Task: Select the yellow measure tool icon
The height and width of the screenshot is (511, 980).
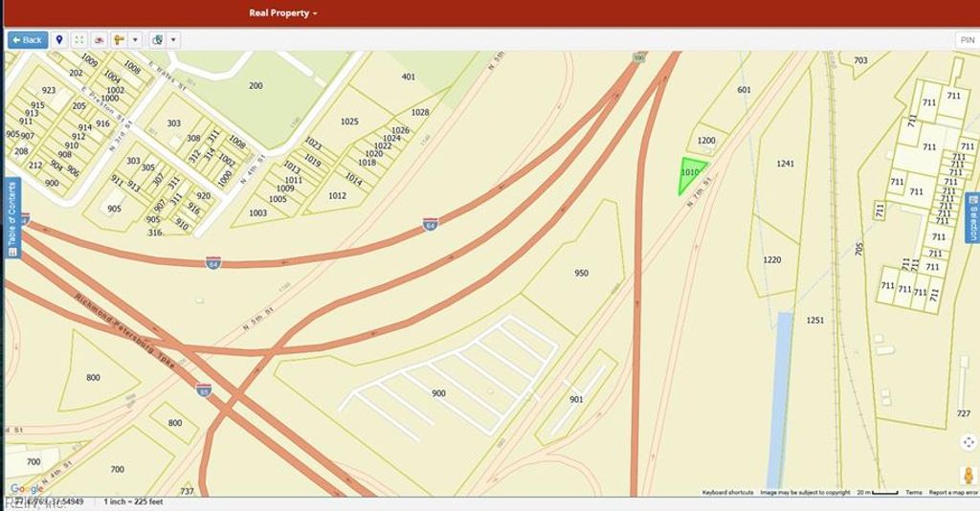Action: click(x=120, y=40)
